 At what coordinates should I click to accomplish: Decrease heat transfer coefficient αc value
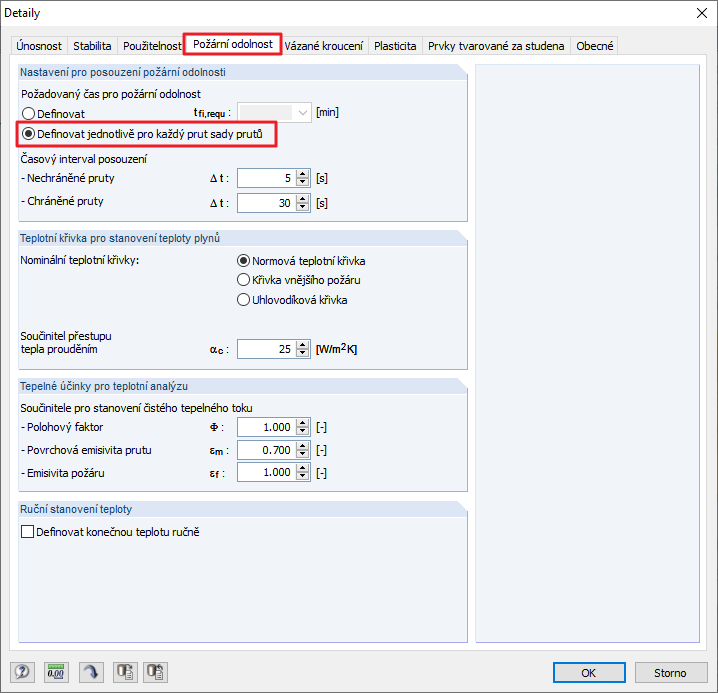tap(303, 353)
